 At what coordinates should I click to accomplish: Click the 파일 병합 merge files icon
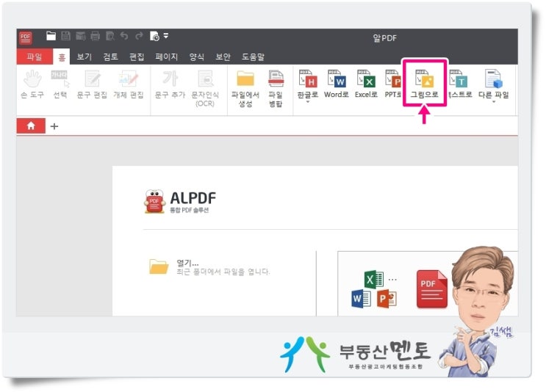tap(276, 89)
